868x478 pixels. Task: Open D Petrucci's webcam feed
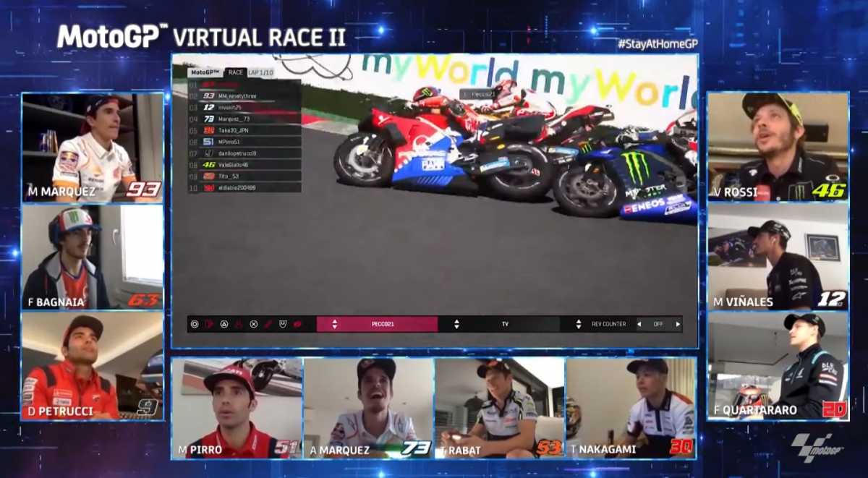[93, 366]
